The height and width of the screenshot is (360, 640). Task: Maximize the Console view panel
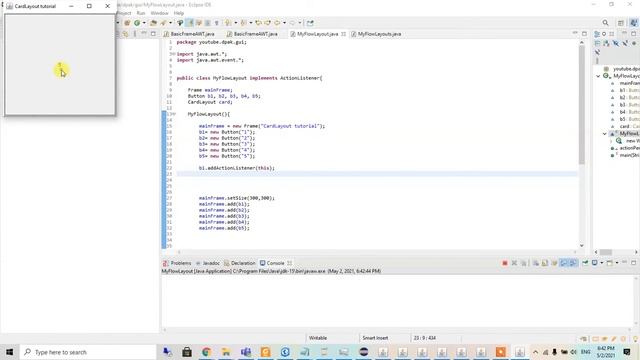tap(634, 262)
